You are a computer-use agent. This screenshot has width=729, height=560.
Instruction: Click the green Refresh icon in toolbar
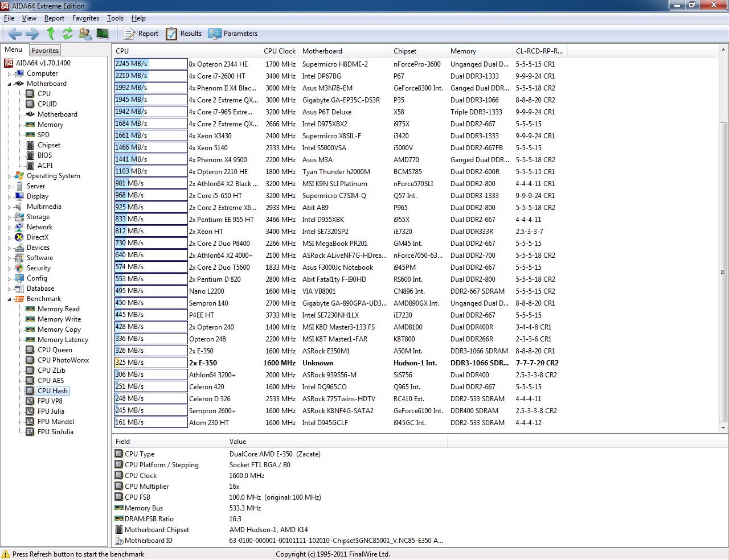pyautogui.click(x=68, y=34)
